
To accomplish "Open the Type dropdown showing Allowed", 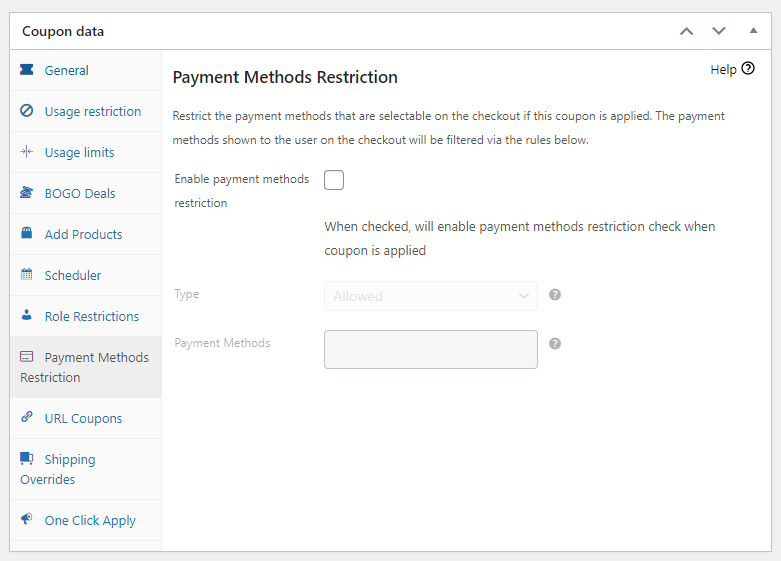I will click(x=430, y=296).
